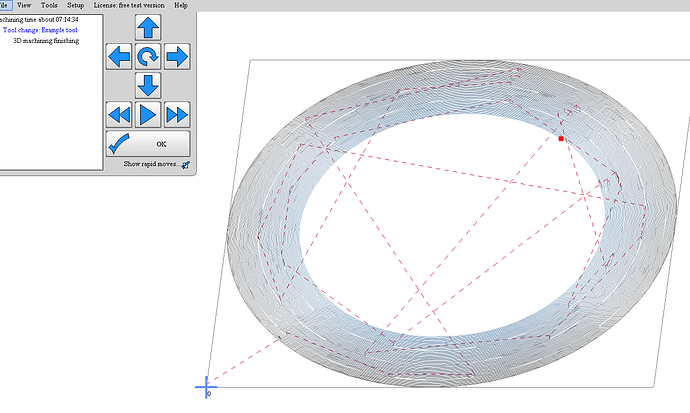Click the right arrow view button

click(177, 56)
